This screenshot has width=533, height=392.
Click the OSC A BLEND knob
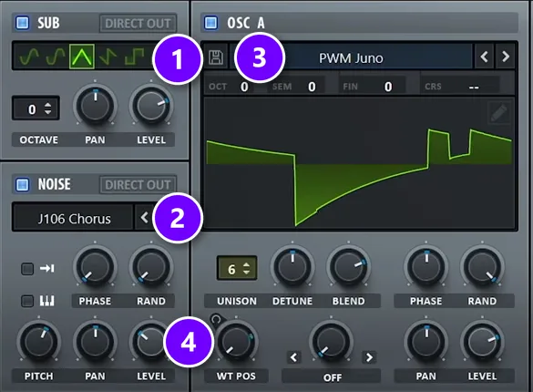tap(348, 267)
